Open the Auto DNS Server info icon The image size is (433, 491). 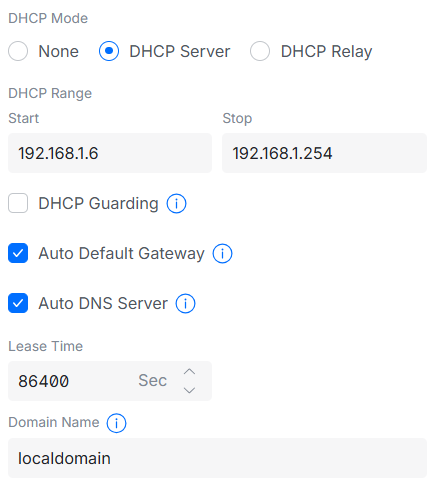pyautogui.click(x=185, y=303)
